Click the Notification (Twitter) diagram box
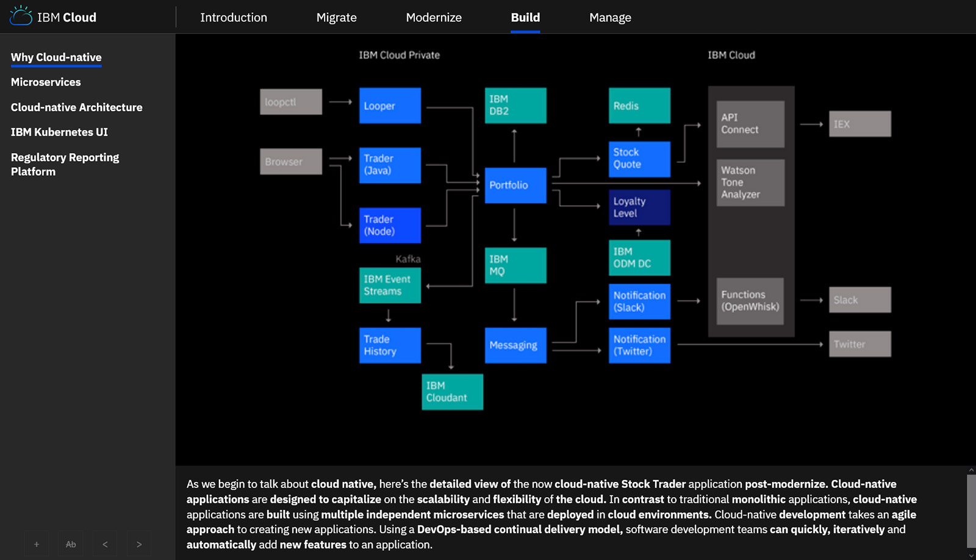The height and width of the screenshot is (560, 976). tap(639, 345)
